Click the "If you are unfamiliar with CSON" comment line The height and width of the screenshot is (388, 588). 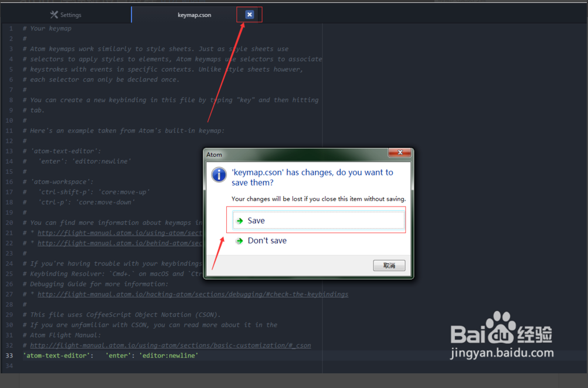[x=150, y=325]
